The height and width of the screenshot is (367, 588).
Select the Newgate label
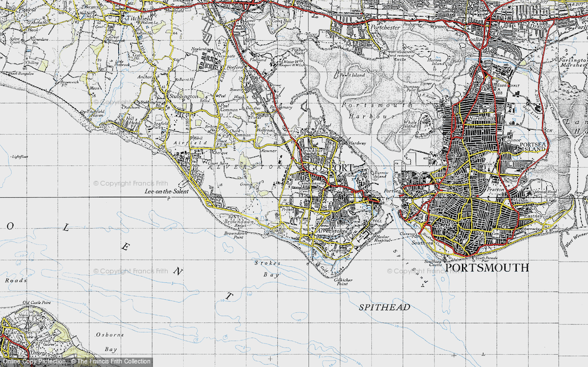coord(227,56)
